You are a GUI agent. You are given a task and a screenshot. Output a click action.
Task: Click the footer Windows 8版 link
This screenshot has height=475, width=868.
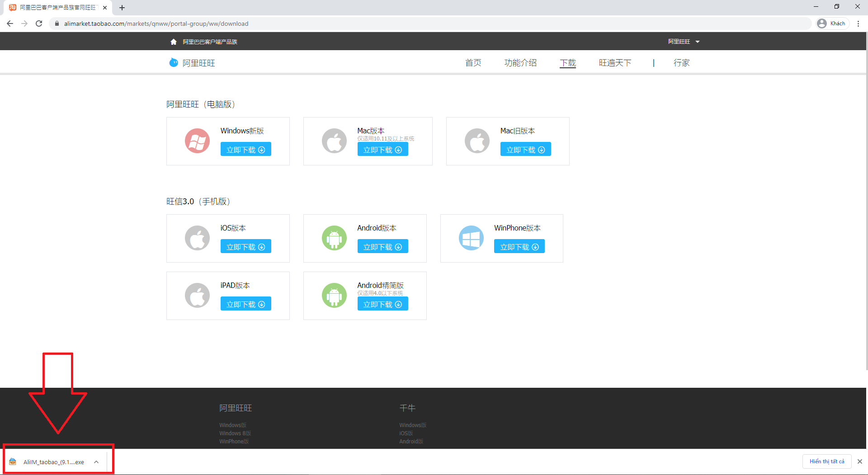pyautogui.click(x=235, y=433)
